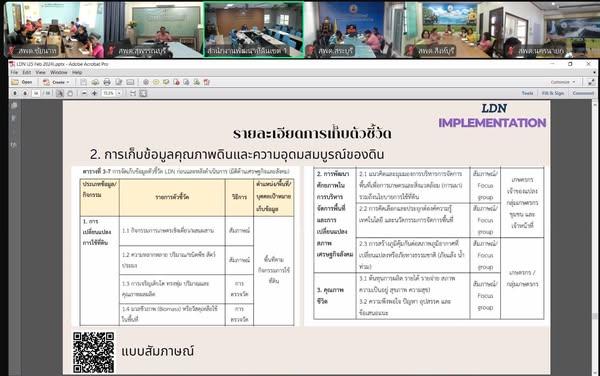Open the Edit menu

(27, 72)
